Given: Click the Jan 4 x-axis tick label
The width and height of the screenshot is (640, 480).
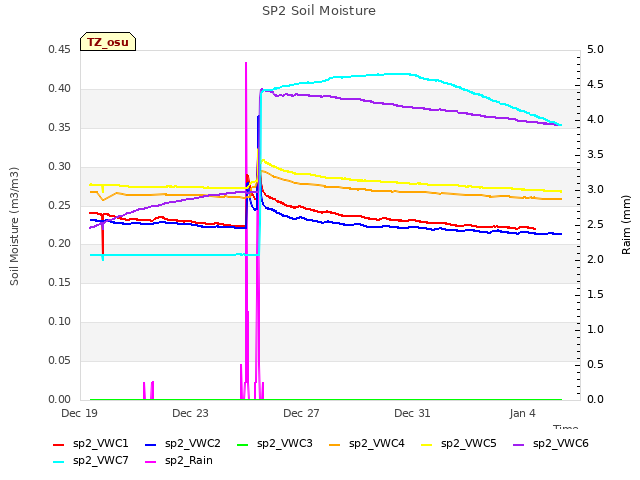Looking at the screenshot, I should (522, 413).
